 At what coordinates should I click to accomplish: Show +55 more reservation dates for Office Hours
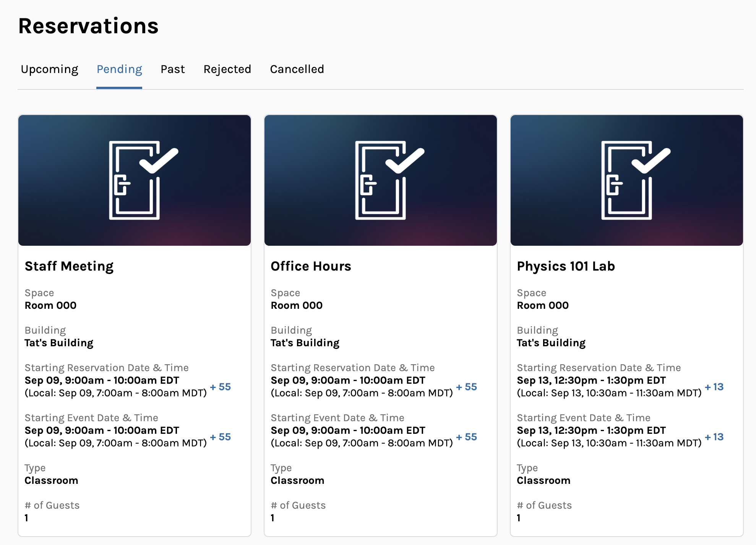pos(467,387)
